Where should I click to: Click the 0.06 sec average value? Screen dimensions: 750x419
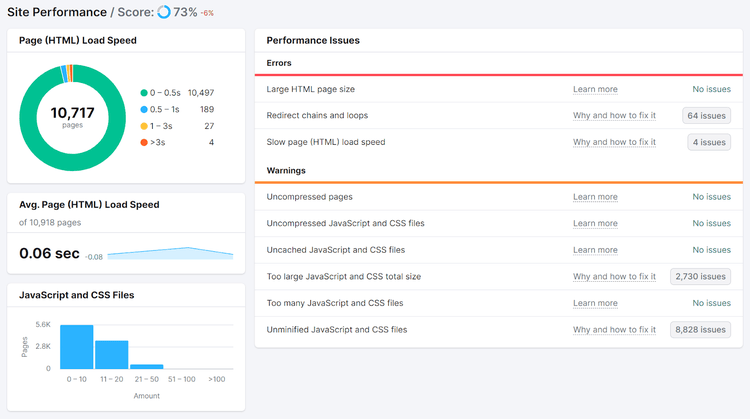coord(49,253)
